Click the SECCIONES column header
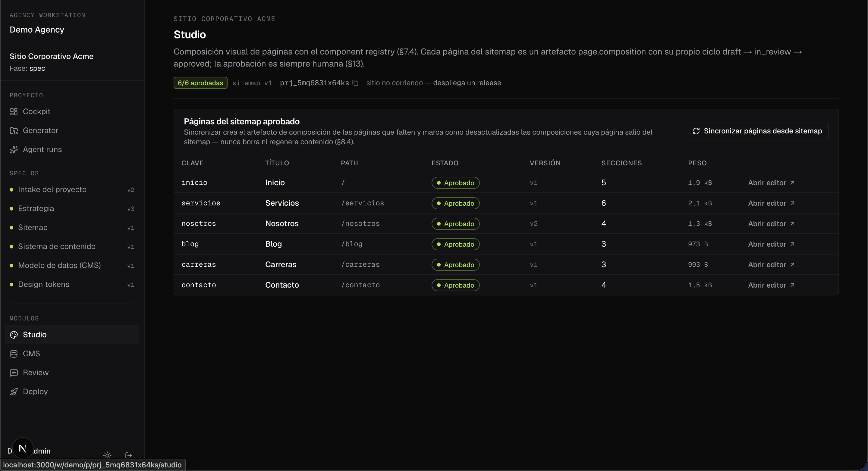This screenshot has width=868, height=471. (621, 163)
